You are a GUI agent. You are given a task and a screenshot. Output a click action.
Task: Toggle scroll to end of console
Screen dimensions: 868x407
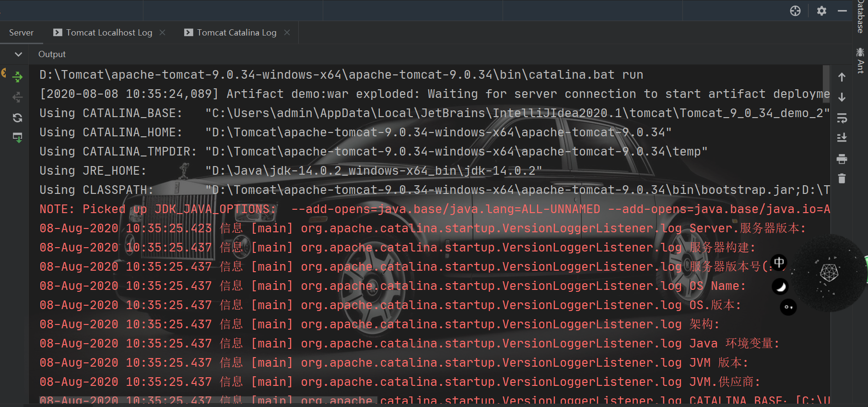(x=842, y=138)
